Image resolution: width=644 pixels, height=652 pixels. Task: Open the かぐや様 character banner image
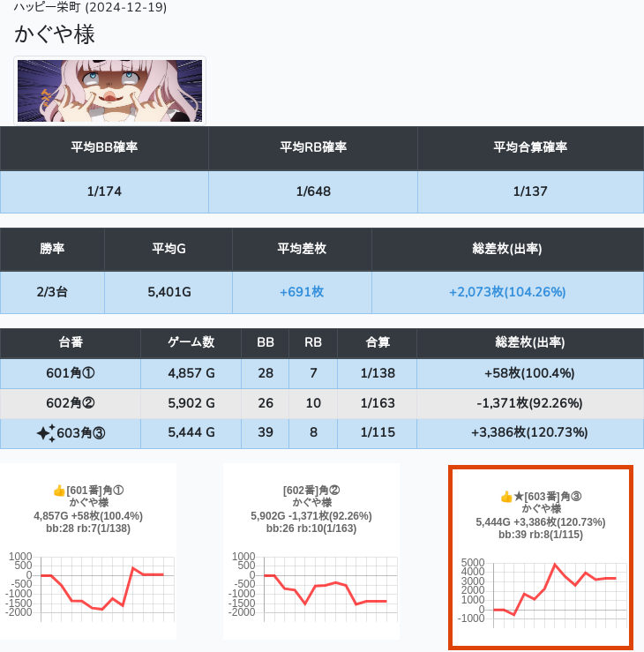[x=110, y=91]
